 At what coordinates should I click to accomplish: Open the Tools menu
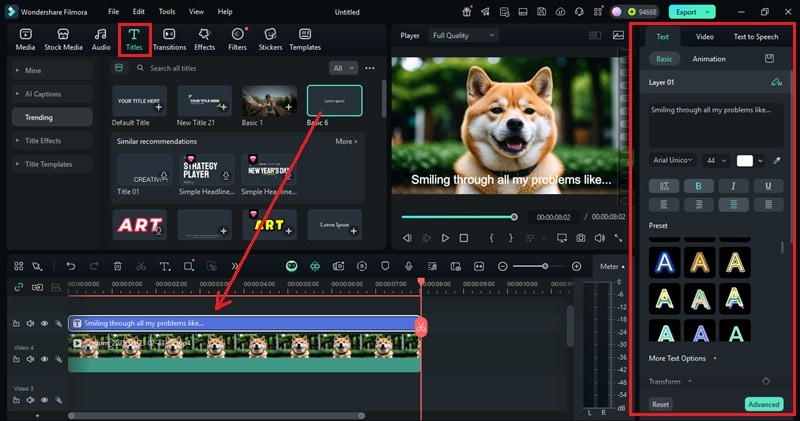[x=166, y=11]
